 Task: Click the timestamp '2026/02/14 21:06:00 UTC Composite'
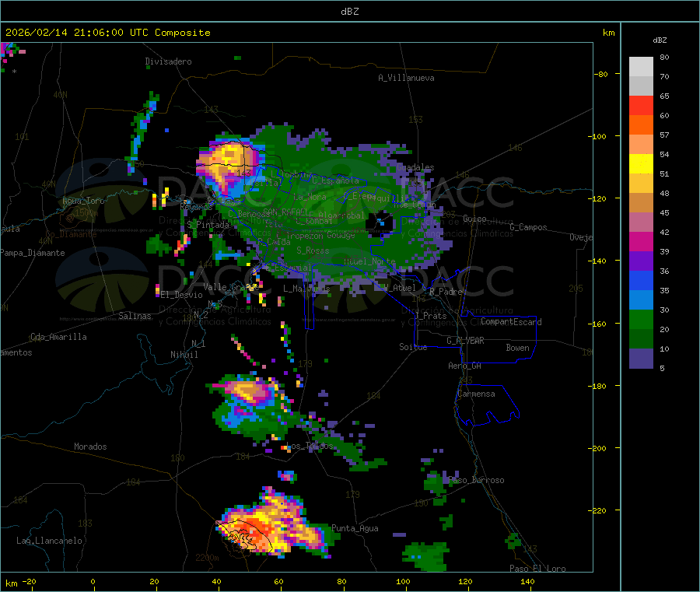[x=108, y=33]
